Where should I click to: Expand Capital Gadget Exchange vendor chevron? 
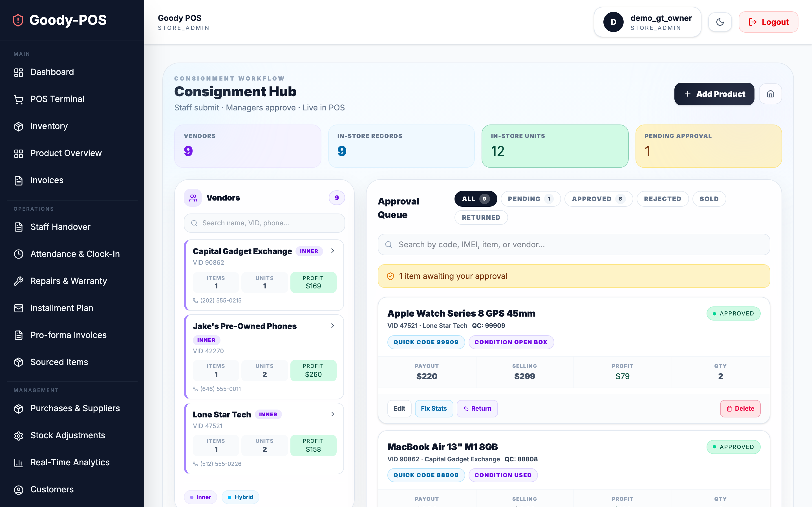point(332,251)
